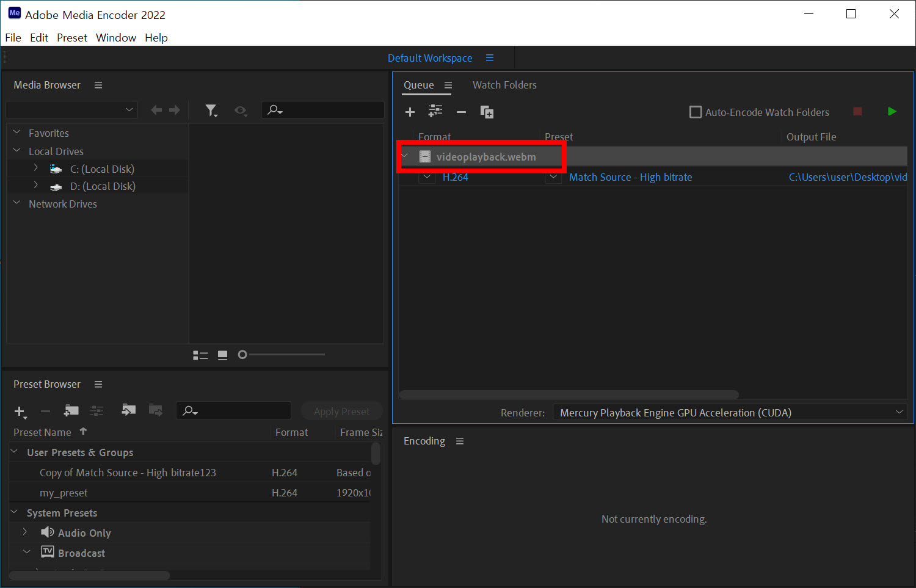Image resolution: width=916 pixels, height=588 pixels.
Task: Click the Media Browser search field
Action: 323,110
